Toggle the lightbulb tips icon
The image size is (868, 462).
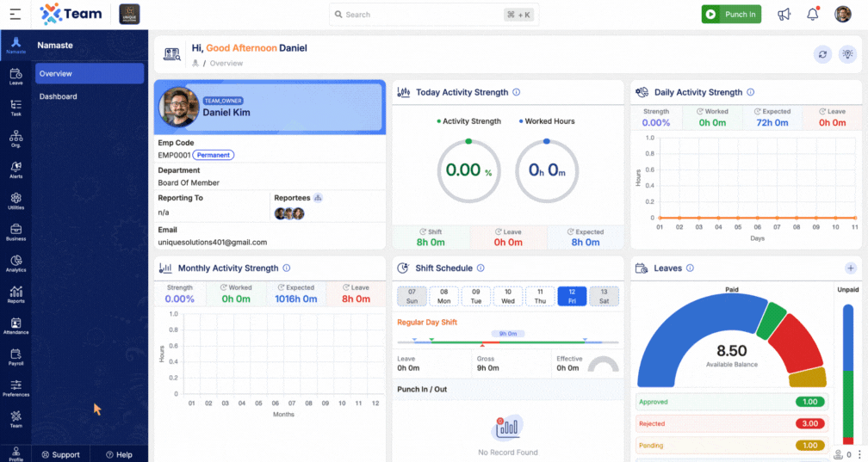click(x=848, y=54)
